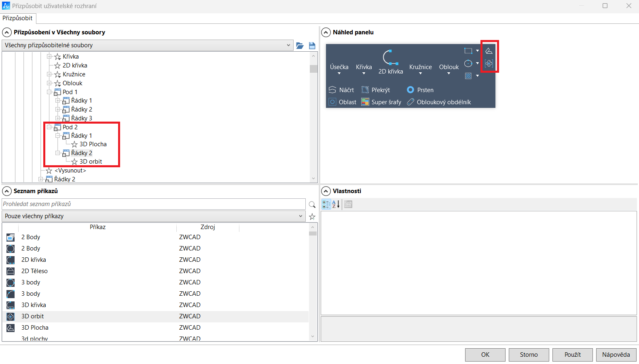This screenshot has height=364, width=639.
Task: Click into the Prohledat seznam příkazů field
Action: pos(154,204)
